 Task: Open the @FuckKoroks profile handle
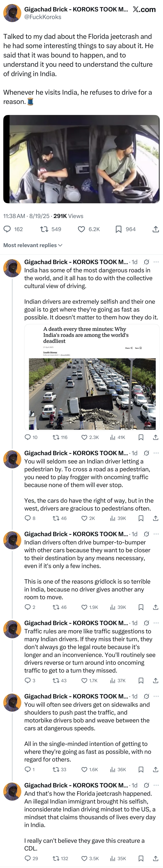pyautogui.click(x=43, y=17)
